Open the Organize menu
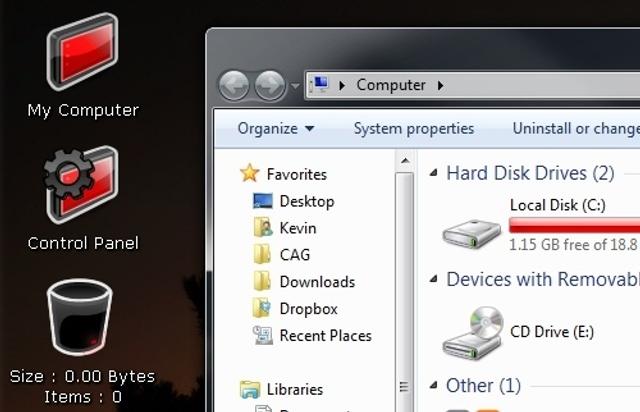This screenshot has width=640, height=412. 276,129
